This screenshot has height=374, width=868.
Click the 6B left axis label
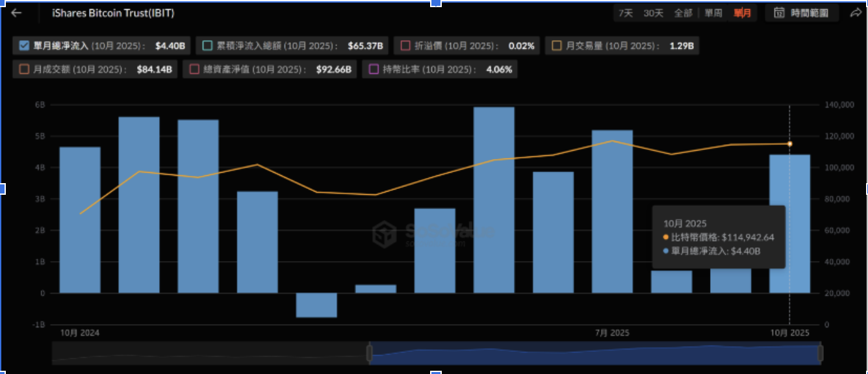pyautogui.click(x=40, y=105)
